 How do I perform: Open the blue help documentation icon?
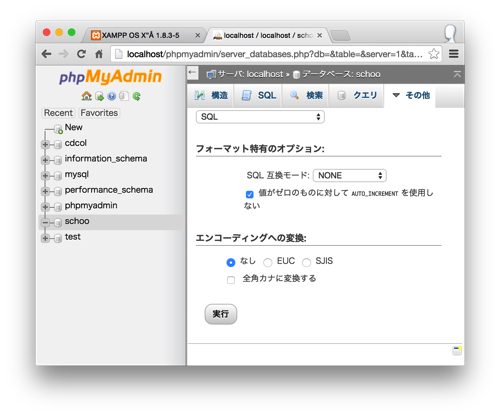(112, 96)
